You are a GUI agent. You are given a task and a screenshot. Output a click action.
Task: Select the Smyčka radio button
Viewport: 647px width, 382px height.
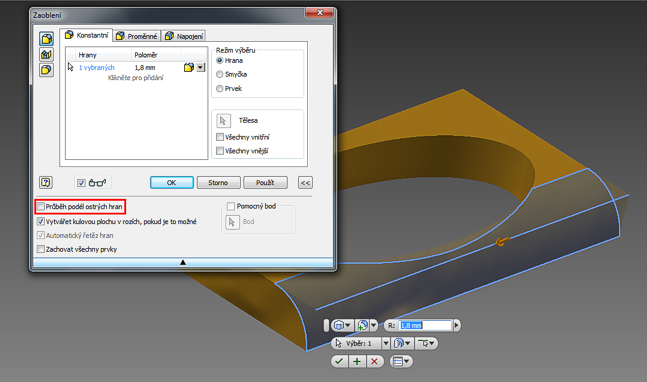tap(220, 74)
